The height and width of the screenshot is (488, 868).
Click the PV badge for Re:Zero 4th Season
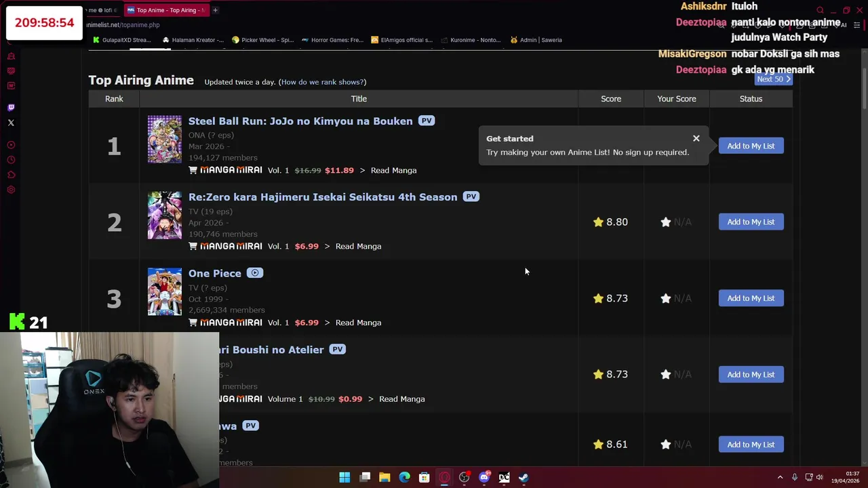pos(471,197)
